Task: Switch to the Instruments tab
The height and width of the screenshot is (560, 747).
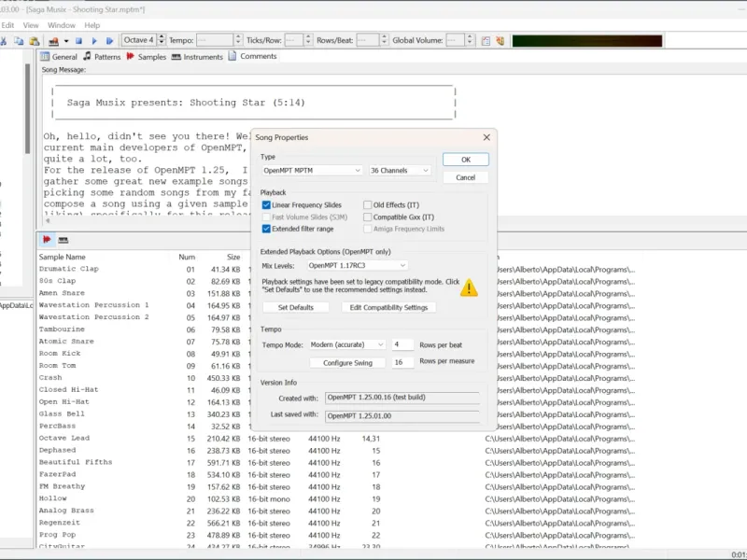Action: pos(197,57)
